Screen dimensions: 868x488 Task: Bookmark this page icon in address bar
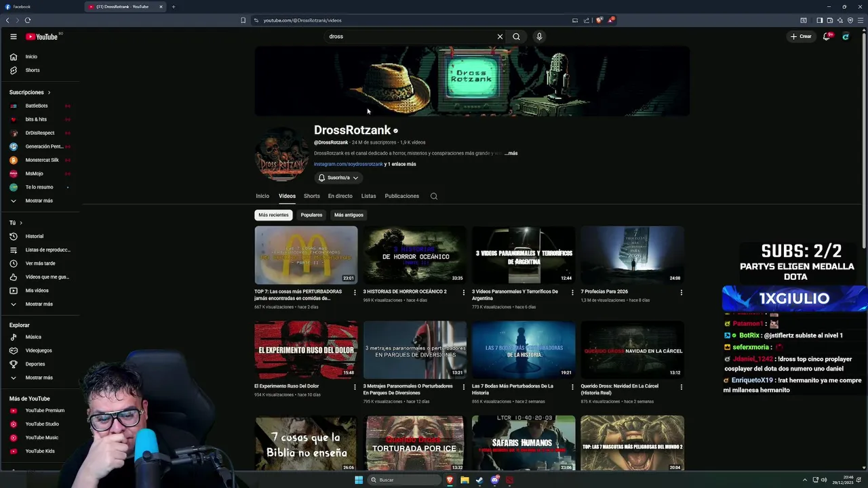(243, 20)
